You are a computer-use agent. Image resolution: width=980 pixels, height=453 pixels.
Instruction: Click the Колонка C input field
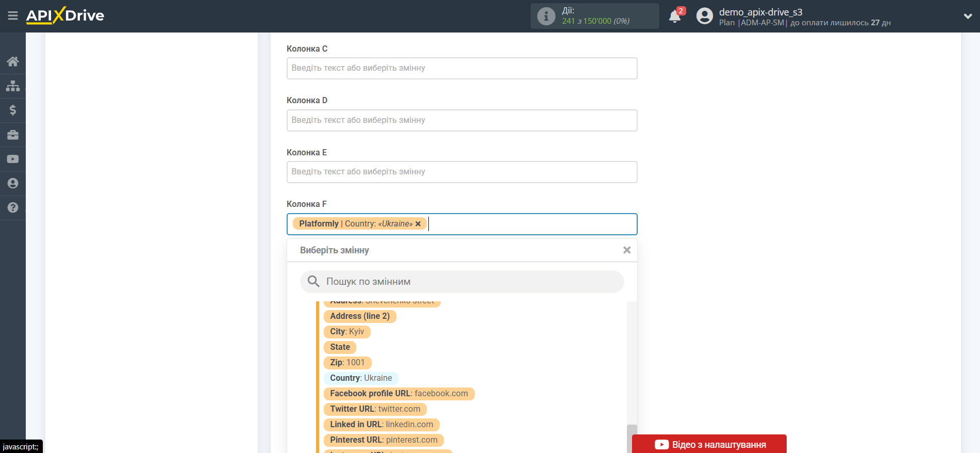tap(462, 68)
